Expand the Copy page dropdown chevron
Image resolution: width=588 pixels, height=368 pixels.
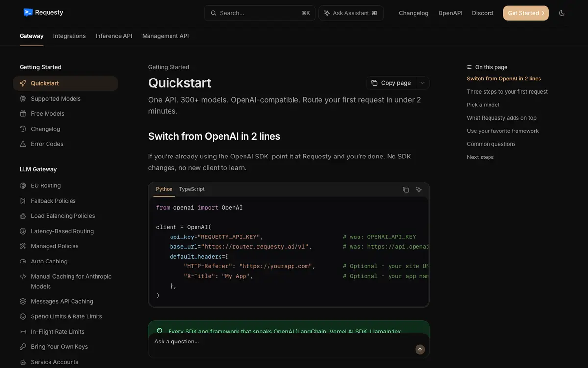[422, 83]
